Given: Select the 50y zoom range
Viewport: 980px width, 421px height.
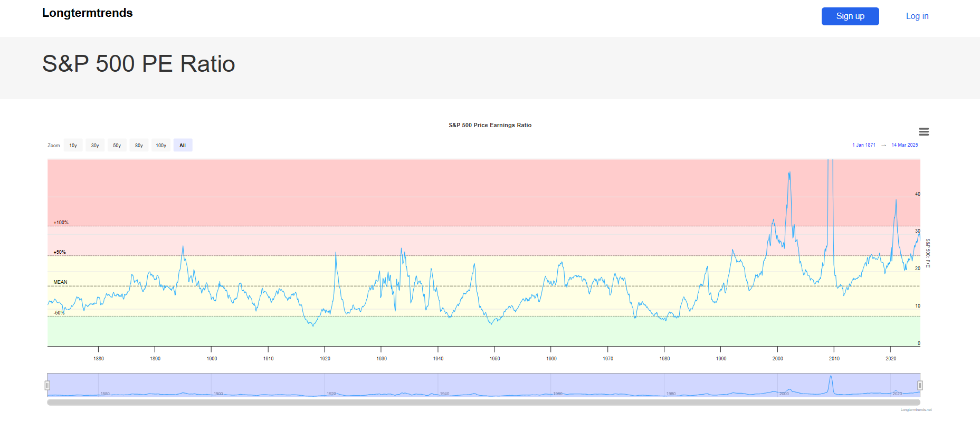Looking at the screenshot, I should pos(117,145).
